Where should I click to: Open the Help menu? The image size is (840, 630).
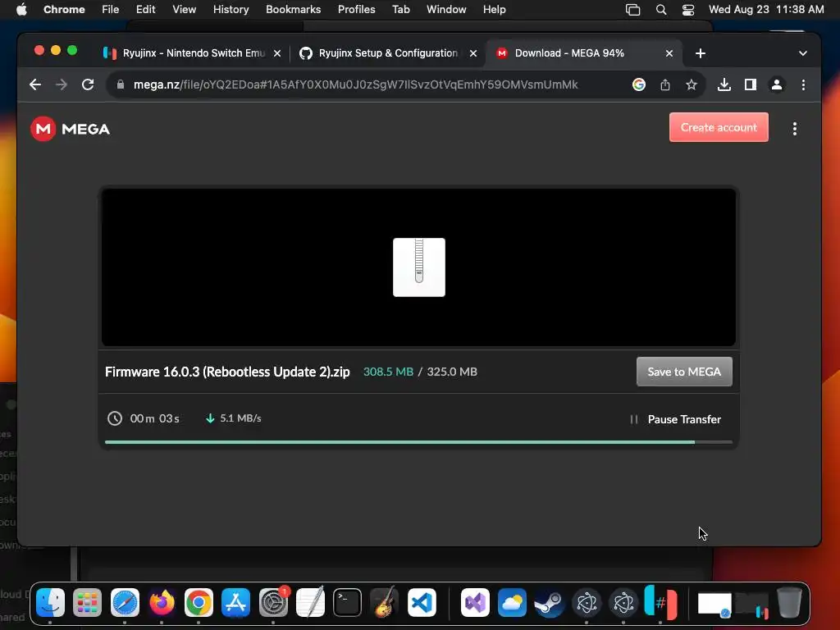point(494,10)
